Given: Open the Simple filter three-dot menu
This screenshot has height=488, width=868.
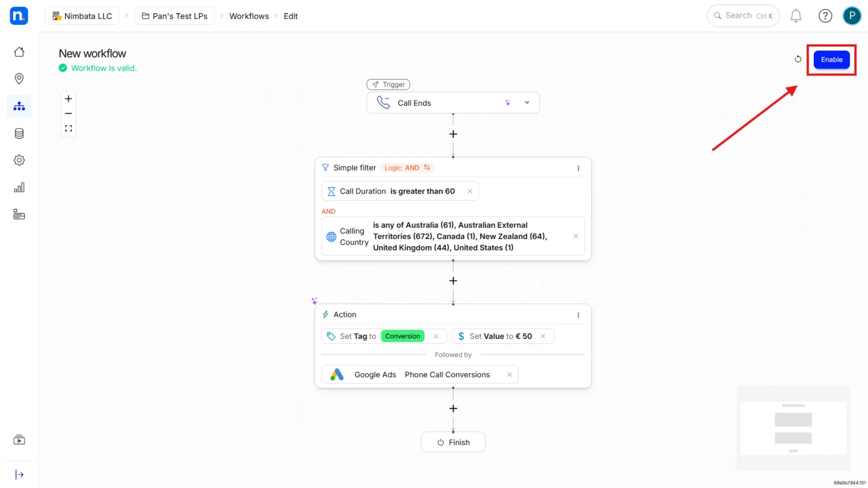Looking at the screenshot, I should (578, 168).
